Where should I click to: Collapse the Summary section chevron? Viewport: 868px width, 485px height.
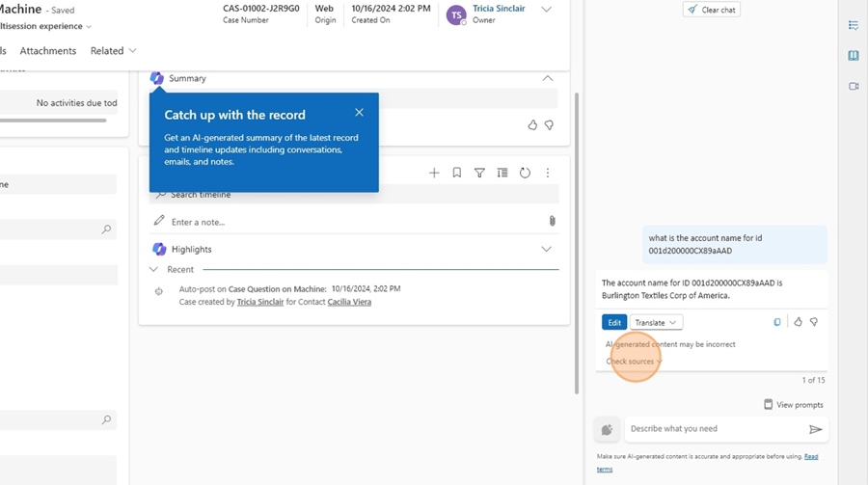click(547, 78)
